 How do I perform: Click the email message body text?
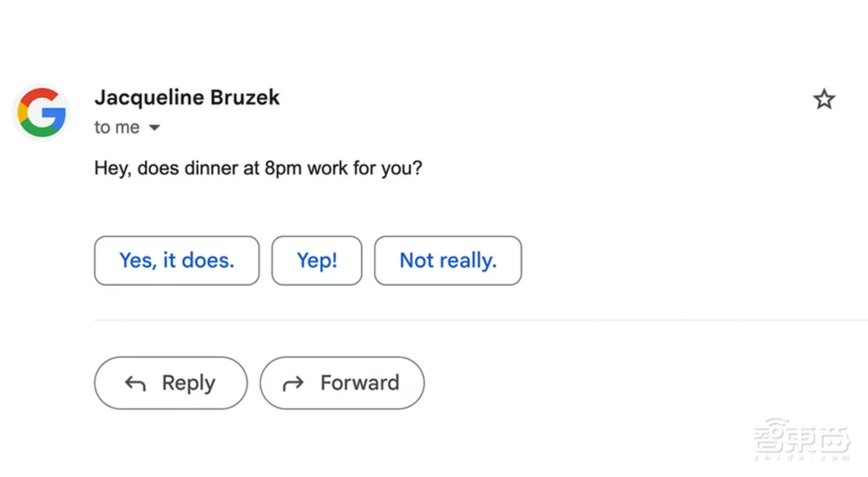[258, 167]
